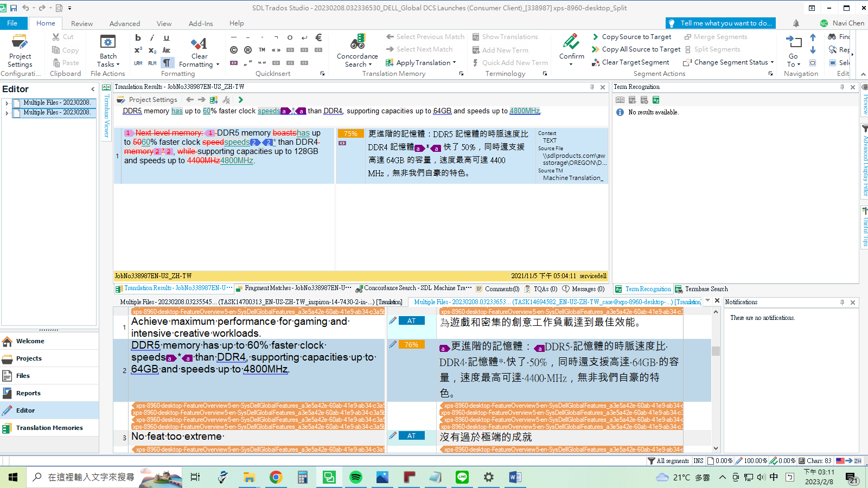Open Chrome from the taskbar
868x488 pixels.
[x=276, y=477]
